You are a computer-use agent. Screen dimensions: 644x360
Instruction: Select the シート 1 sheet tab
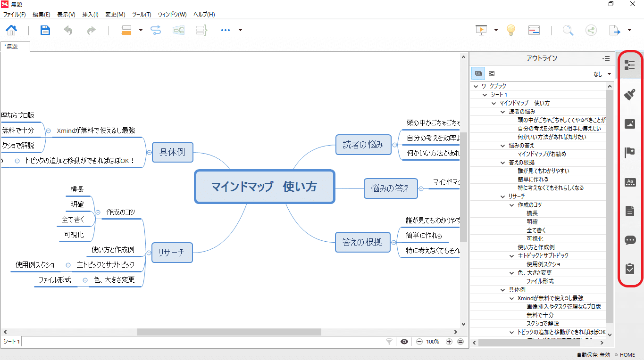click(11, 342)
